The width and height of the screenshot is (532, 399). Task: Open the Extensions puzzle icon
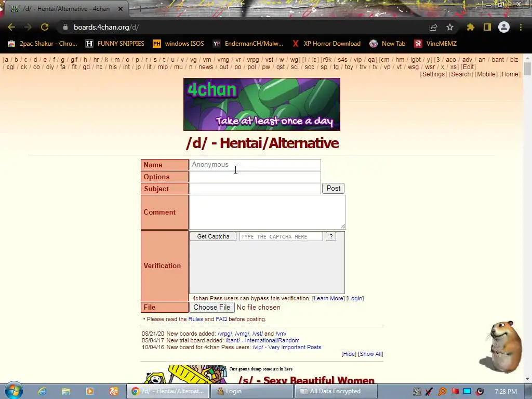coord(470,27)
